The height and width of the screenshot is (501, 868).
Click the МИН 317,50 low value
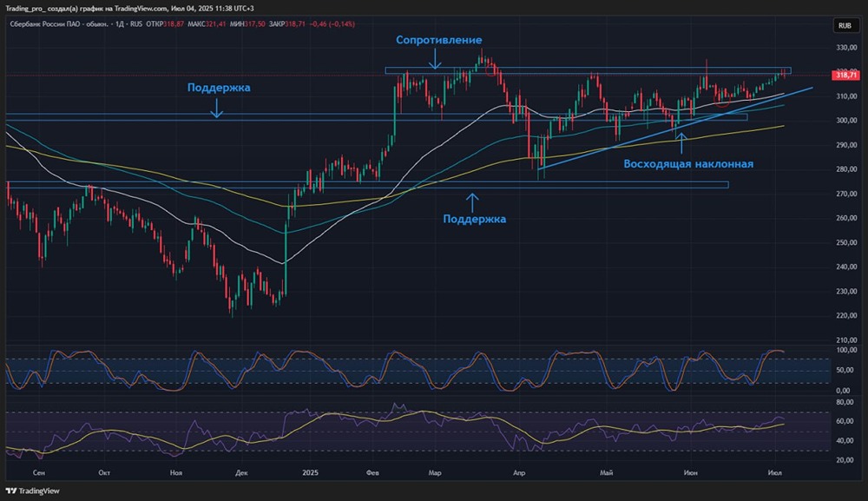point(247,24)
